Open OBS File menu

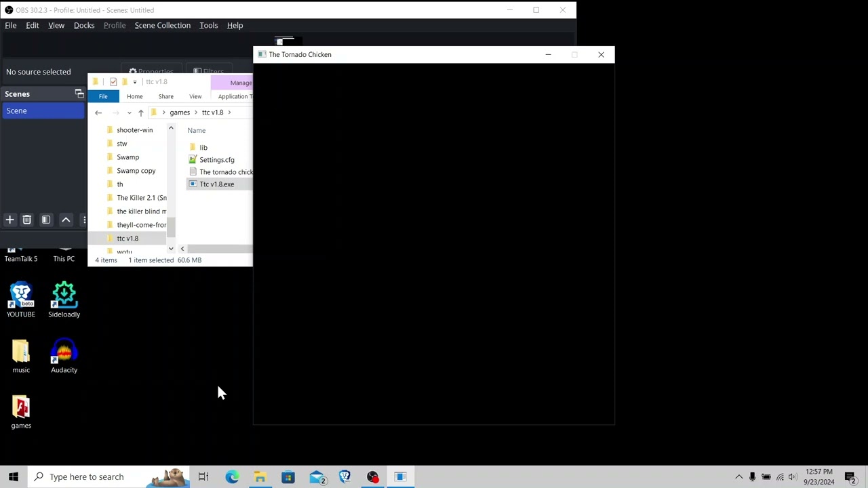pyautogui.click(x=11, y=25)
